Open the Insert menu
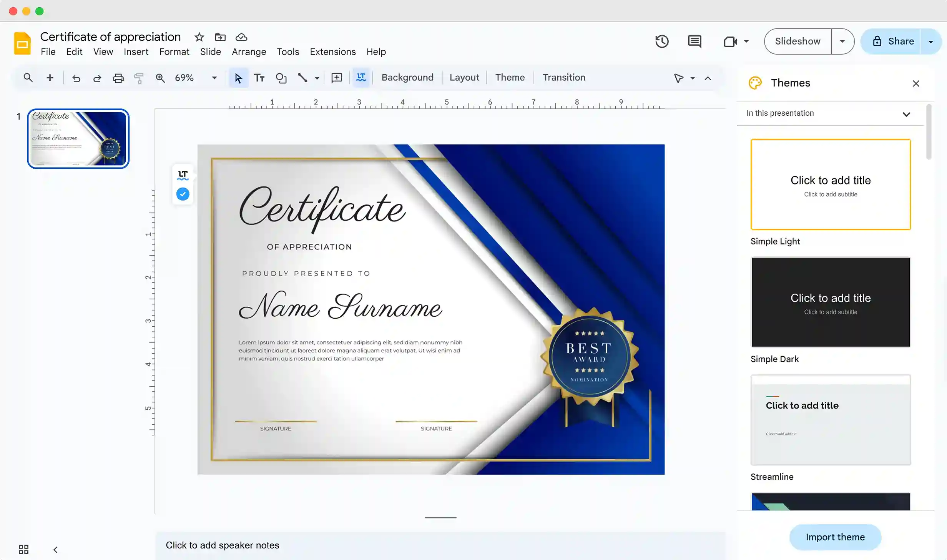947x560 pixels. [136, 52]
